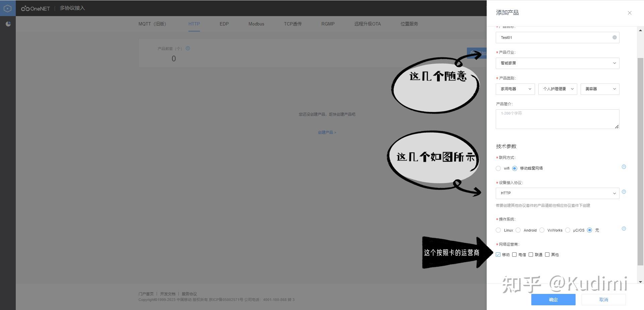Select the Modbus protocol tab
The image size is (644, 310).
pyautogui.click(x=256, y=24)
